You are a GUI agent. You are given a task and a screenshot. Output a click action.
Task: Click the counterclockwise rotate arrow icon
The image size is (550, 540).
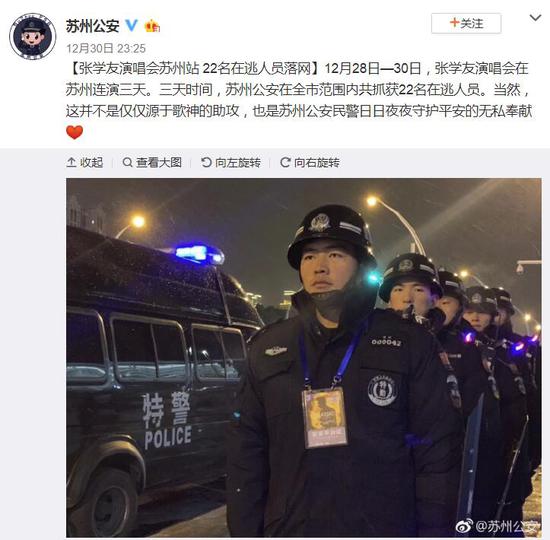206,162
